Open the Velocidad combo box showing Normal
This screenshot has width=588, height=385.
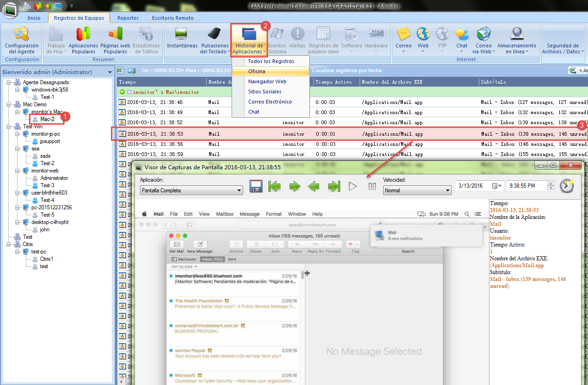[417, 190]
